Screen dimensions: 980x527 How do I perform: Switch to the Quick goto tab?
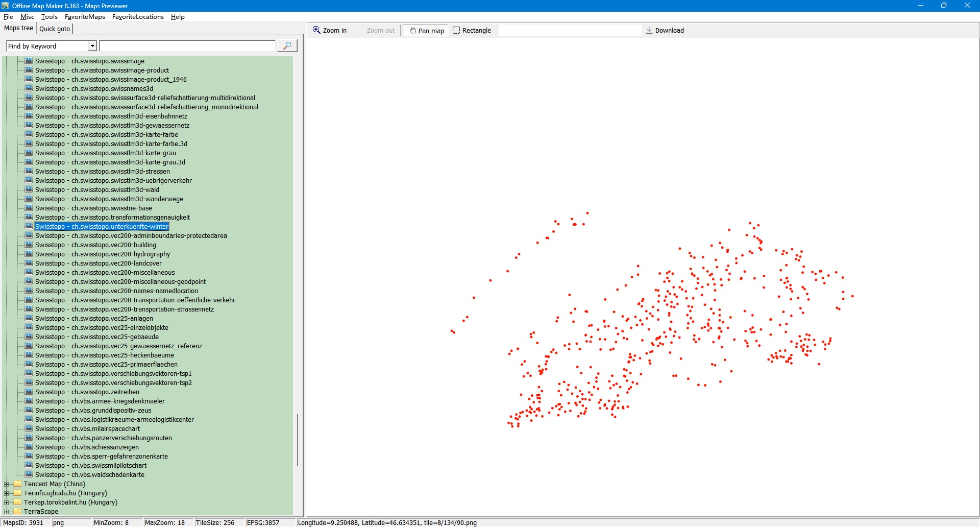coord(55,29)
